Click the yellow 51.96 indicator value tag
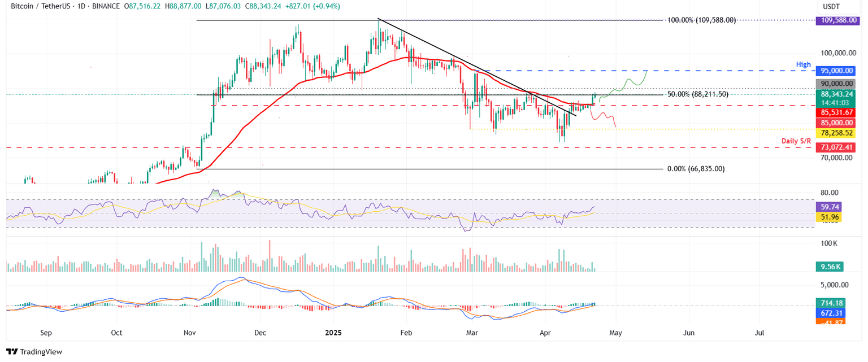This screenshot has height=362, width=868. click(828, 216)
